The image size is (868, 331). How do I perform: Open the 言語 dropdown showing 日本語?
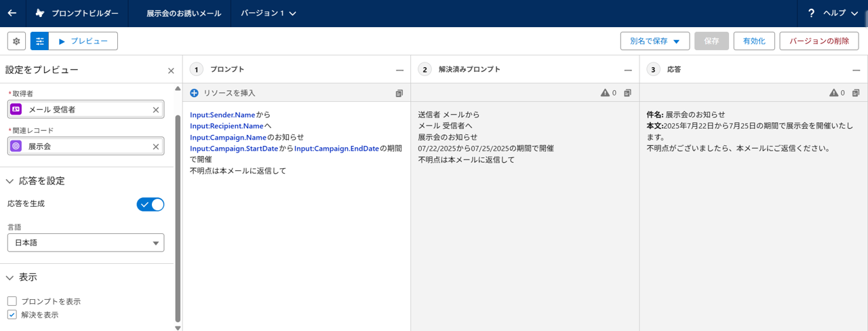coord(85,242)
